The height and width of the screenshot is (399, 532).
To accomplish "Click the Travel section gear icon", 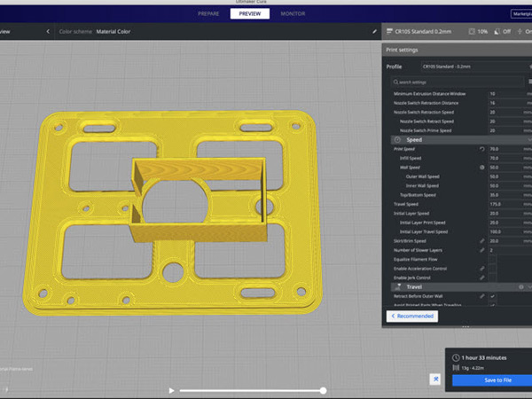I will coord(520,287).
